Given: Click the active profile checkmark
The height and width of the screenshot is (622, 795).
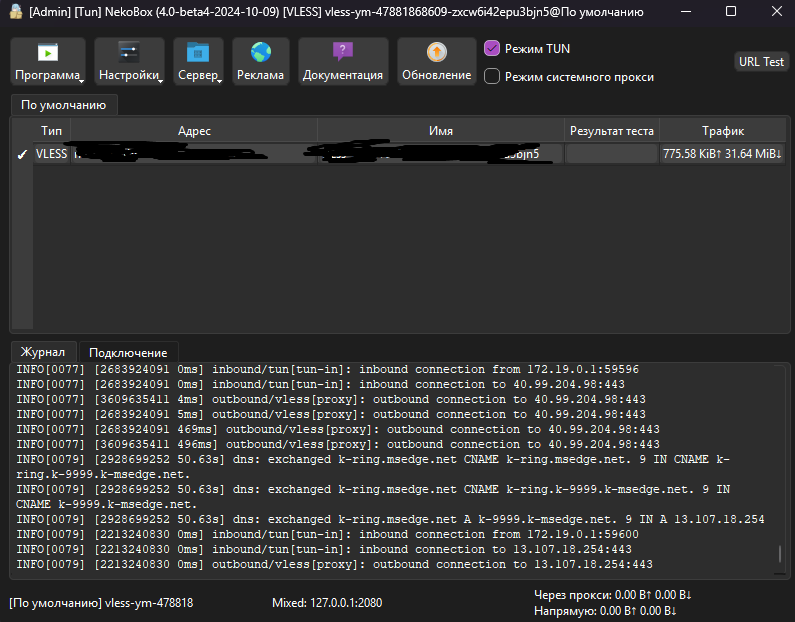Looking at the screenshot, I should click(22, 155).
